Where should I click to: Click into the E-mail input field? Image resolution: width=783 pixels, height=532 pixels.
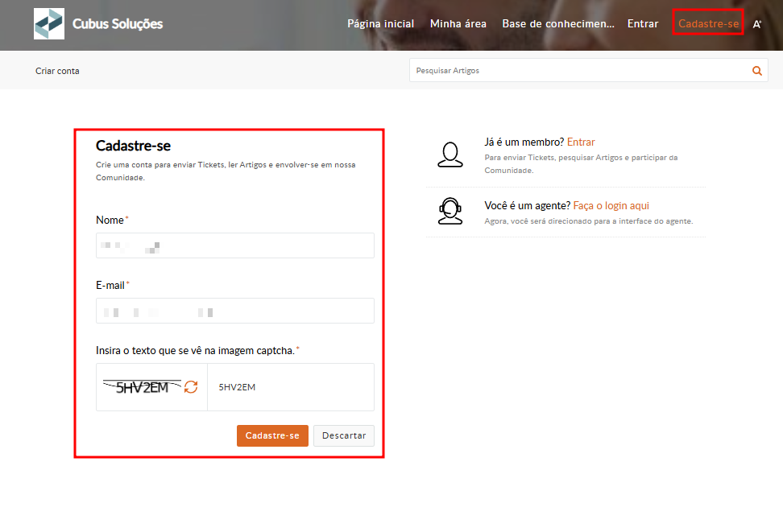(234, 311)
